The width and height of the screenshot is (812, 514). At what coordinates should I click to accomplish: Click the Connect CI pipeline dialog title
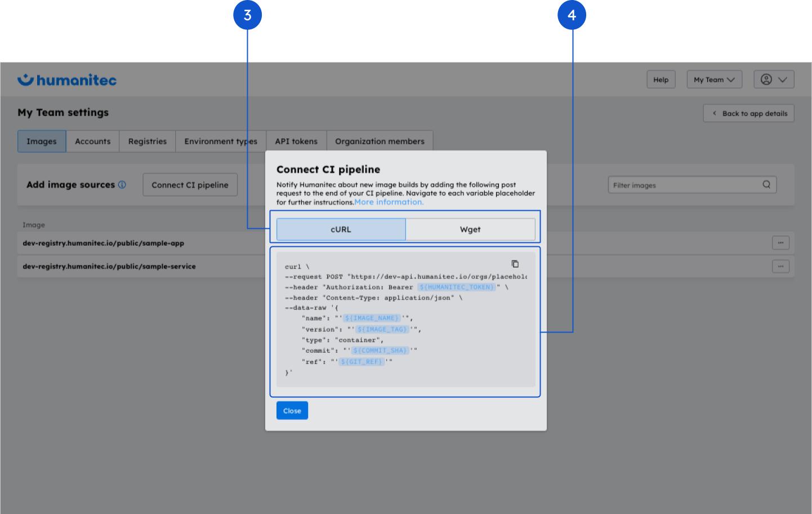[x=328, y=170]
